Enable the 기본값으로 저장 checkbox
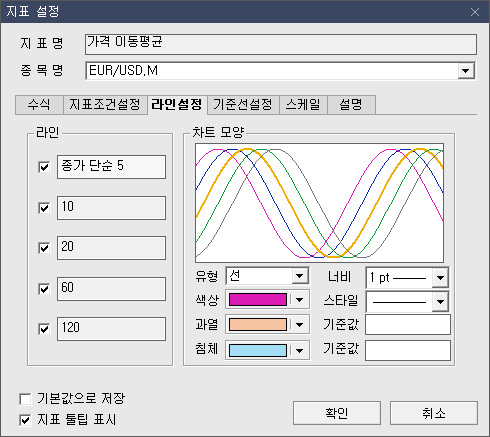 [x=25, y=399]
